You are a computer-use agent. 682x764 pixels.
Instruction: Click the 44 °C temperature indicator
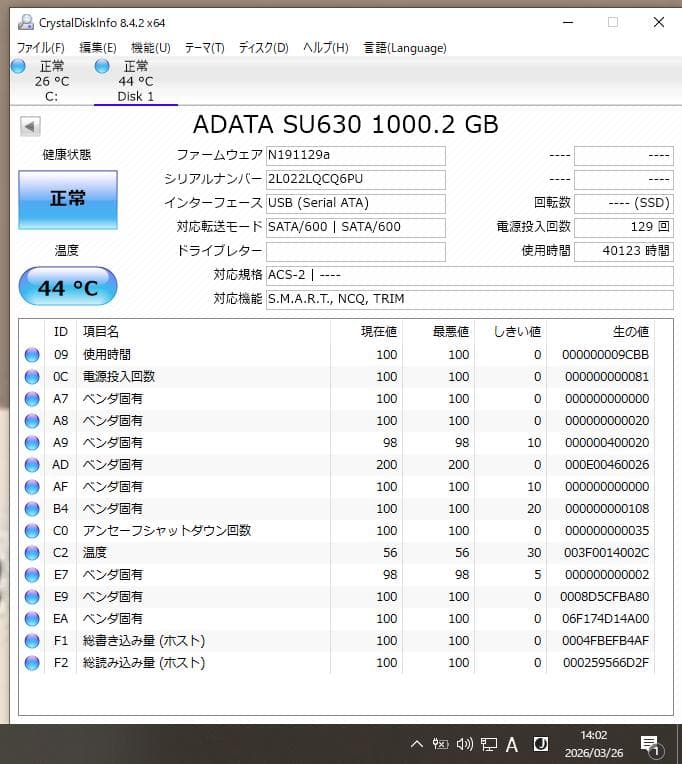pos(68,286)
